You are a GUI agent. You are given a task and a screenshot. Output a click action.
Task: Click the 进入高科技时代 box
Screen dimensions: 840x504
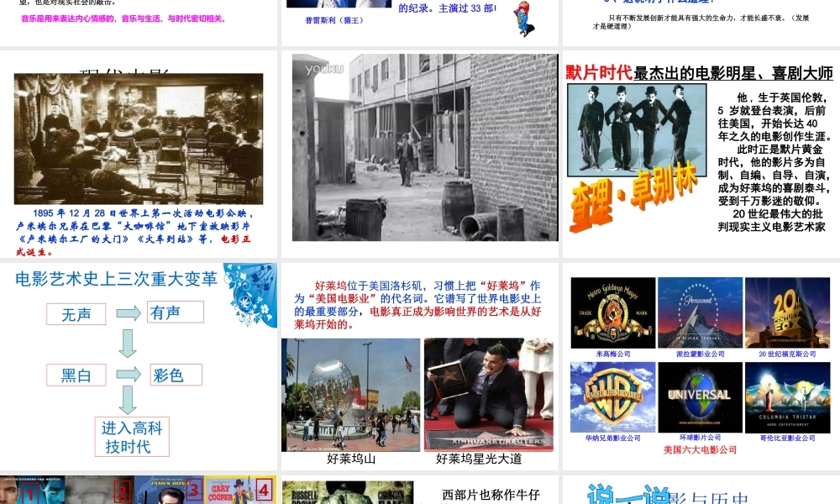(132, 437)
